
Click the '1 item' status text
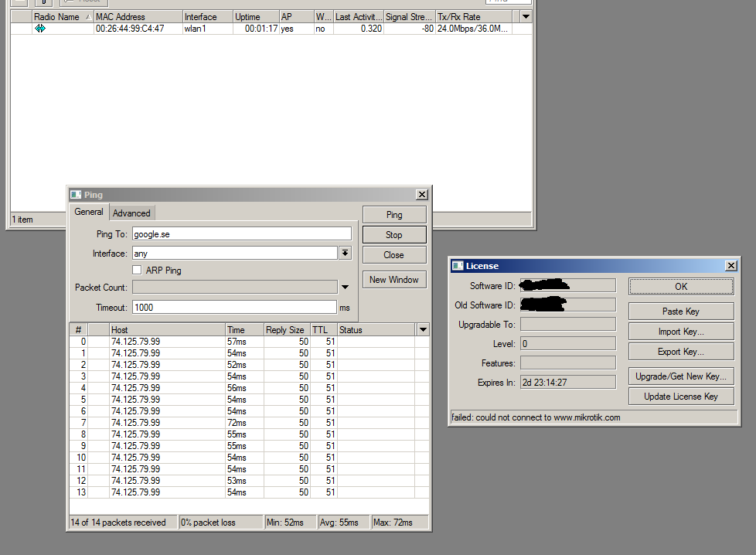tap(22, 220)
